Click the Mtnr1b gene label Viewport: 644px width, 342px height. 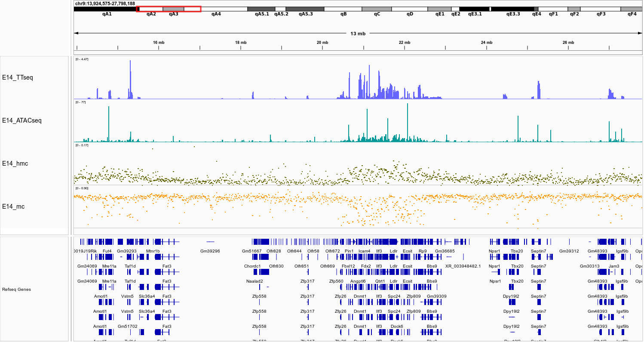pos(153,251)
